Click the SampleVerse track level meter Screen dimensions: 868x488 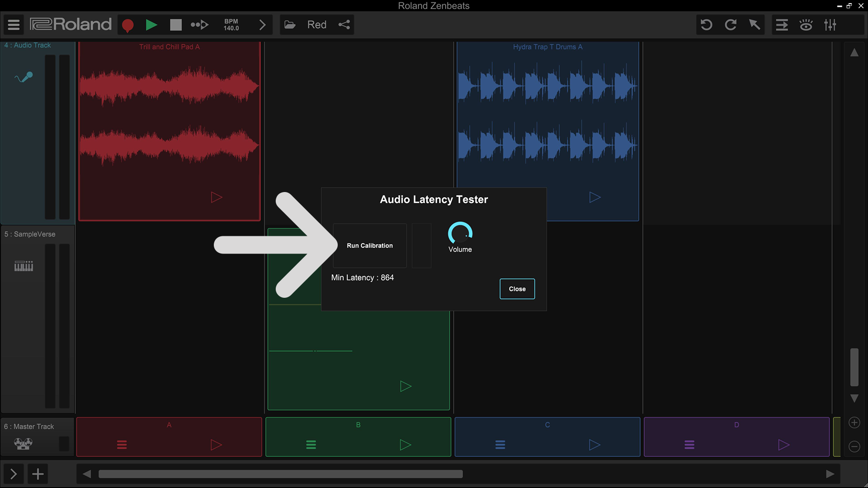[57, 326]
